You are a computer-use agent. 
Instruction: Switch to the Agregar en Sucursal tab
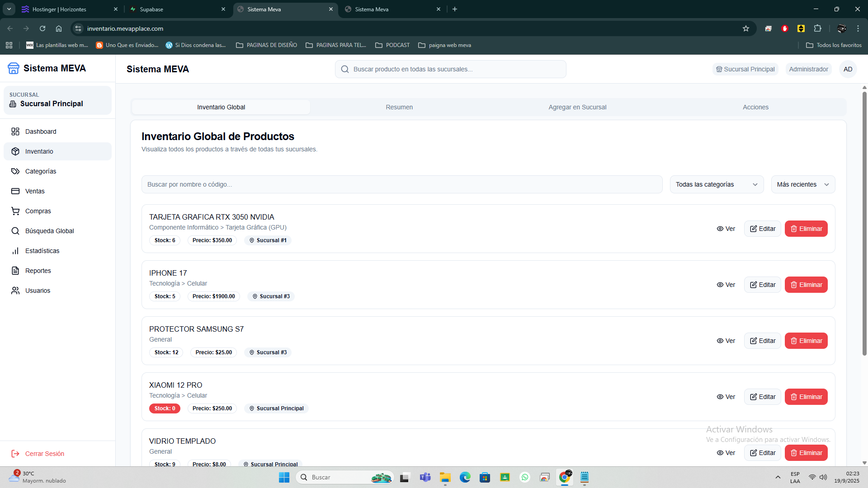(577, 107)
